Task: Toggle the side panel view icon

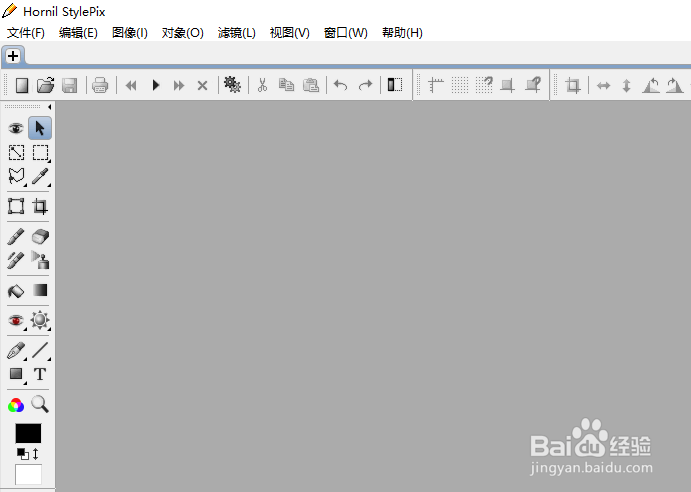Action: coord(394,85)
